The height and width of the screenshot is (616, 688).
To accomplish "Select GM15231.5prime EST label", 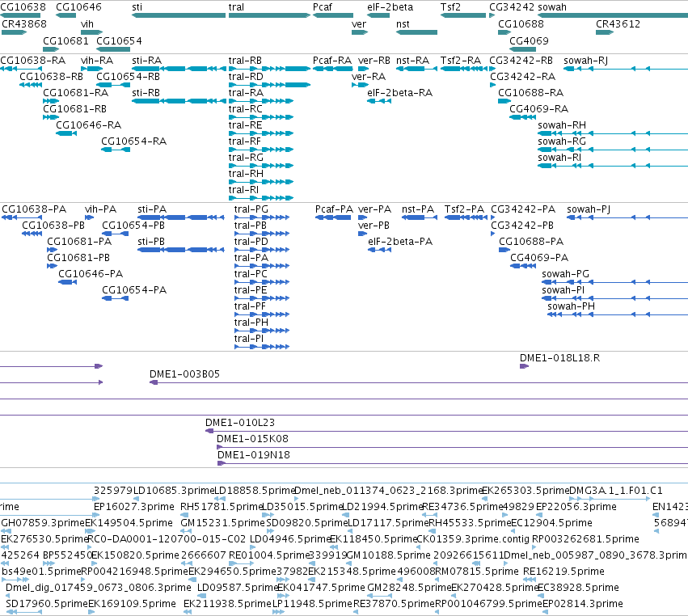I will (222, 523).
